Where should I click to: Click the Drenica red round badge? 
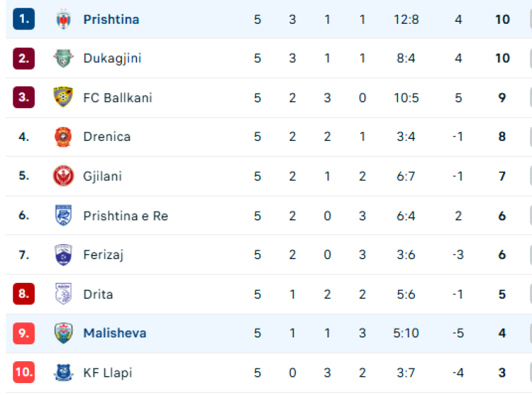[63, 136]
